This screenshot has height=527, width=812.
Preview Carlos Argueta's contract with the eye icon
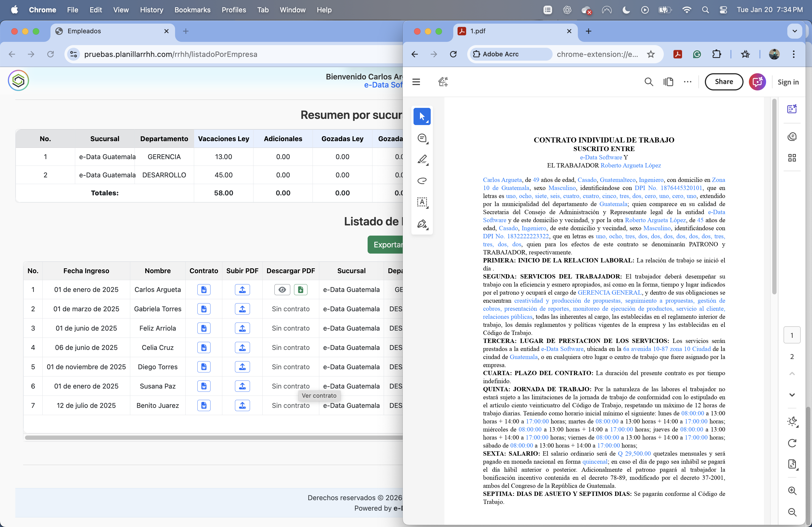click(x=282, y=290)
